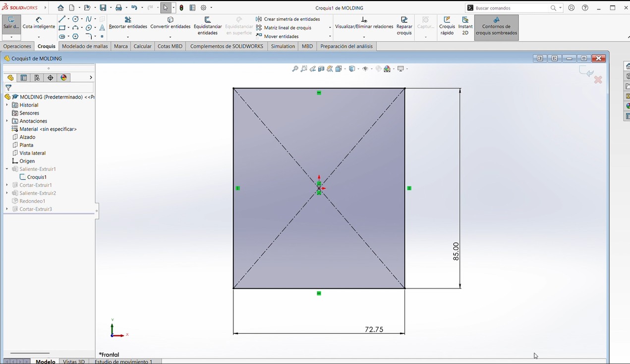Select the Point sketch tool

click(102, 37)
